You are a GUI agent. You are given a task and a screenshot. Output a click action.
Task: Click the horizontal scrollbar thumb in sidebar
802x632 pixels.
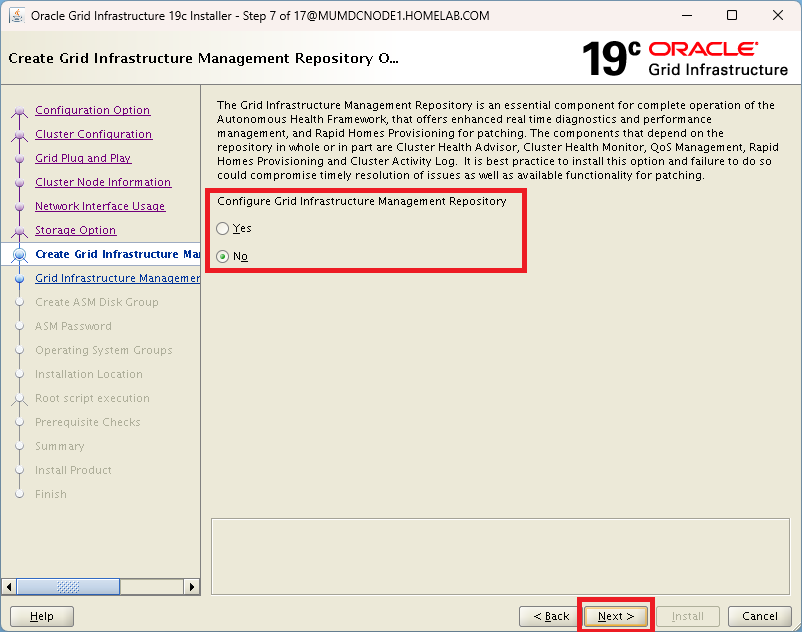pyautogui.click(x=68, y=587)
